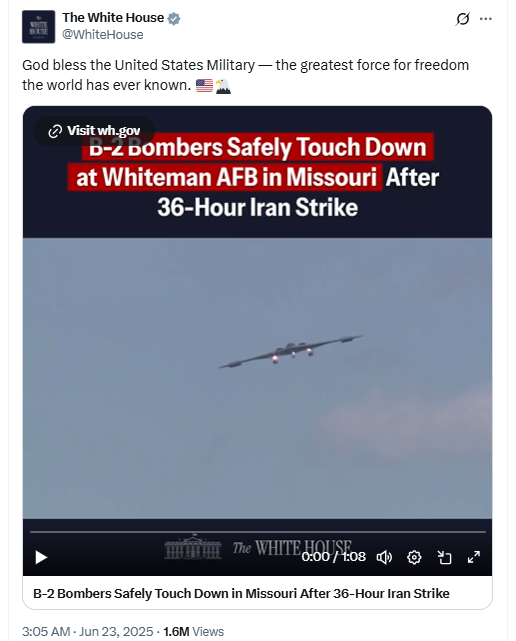This screenshot has height=641, width=516.
Task: Open the three-dot more options menu
Action: coord(486,19)
